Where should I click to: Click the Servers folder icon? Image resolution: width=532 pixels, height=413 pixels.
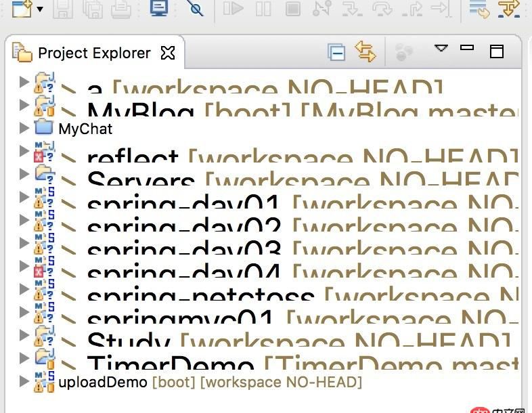click(x=44, y=175)
